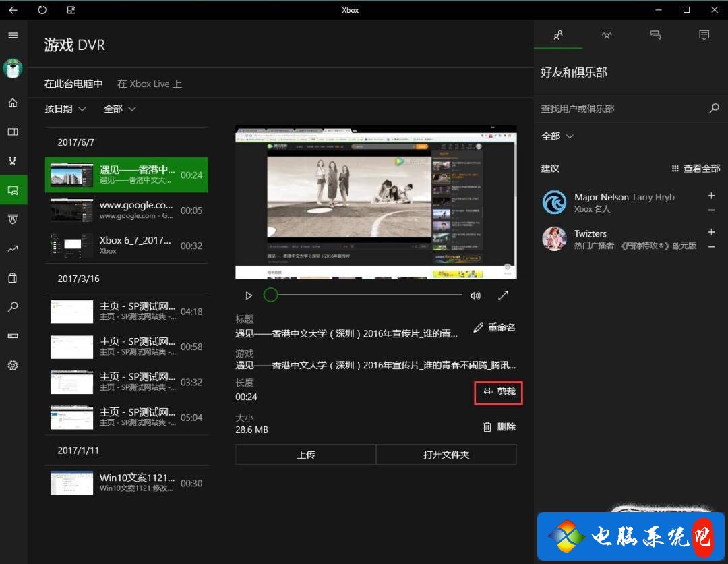Image resolution: width=728 pixels, height=564 pixels.
Task: Select the 在此台电脑中 tab
Action: (73, 84)
